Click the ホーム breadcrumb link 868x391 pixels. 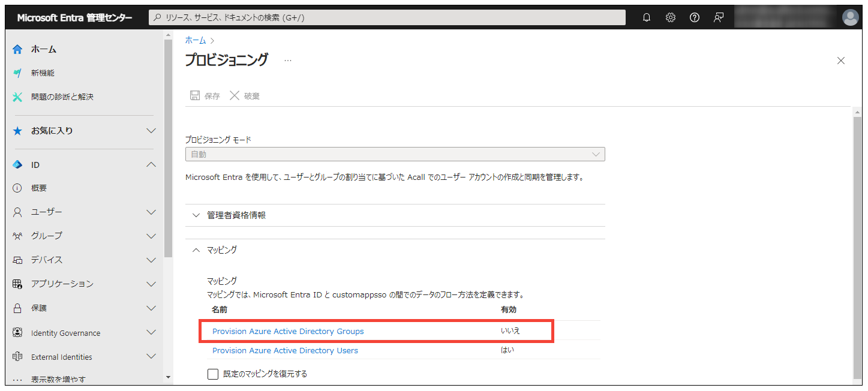point(196,40)
